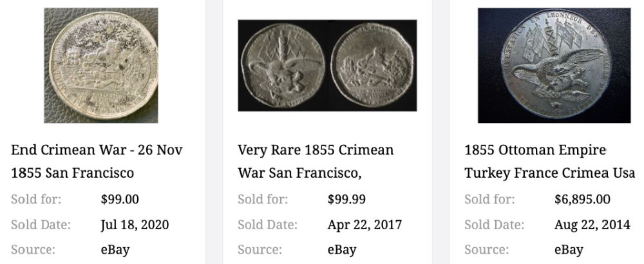Click eBay source on End Crimean War card
644x264 pixels.
coord(115,250)
